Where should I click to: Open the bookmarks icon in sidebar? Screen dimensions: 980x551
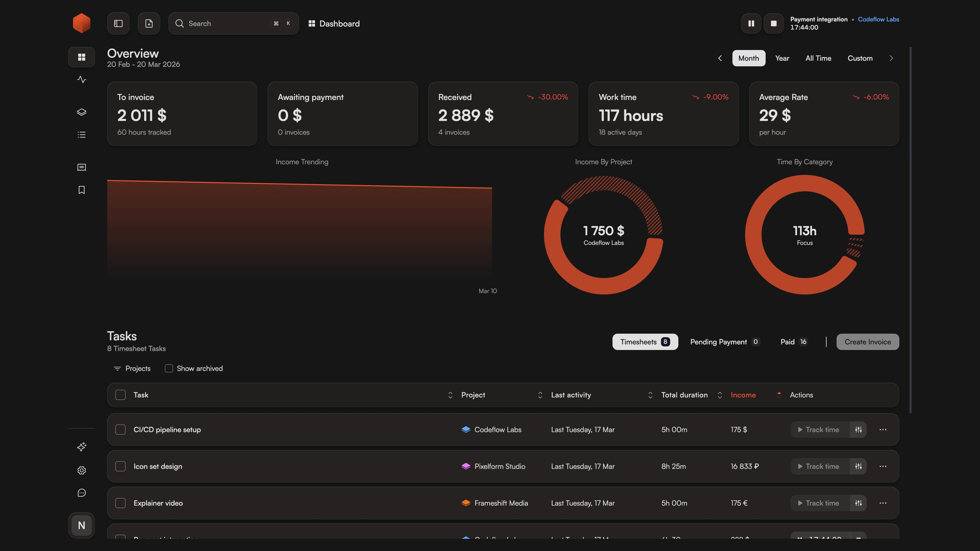click(x=81, y=190)
